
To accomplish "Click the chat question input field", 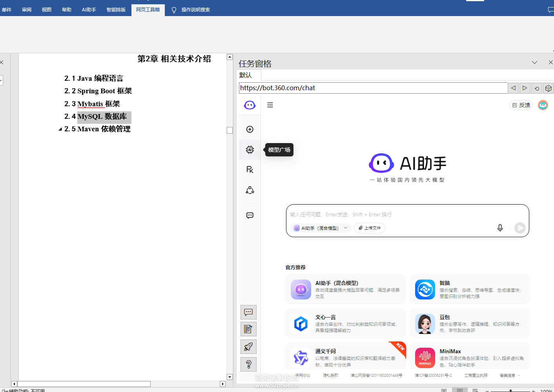I will tap(407, 214).
